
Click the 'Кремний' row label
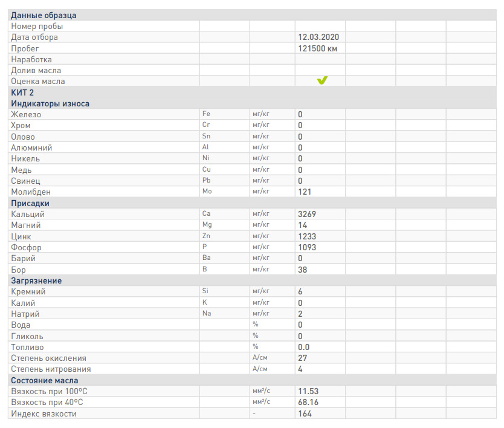pos(28,291)
